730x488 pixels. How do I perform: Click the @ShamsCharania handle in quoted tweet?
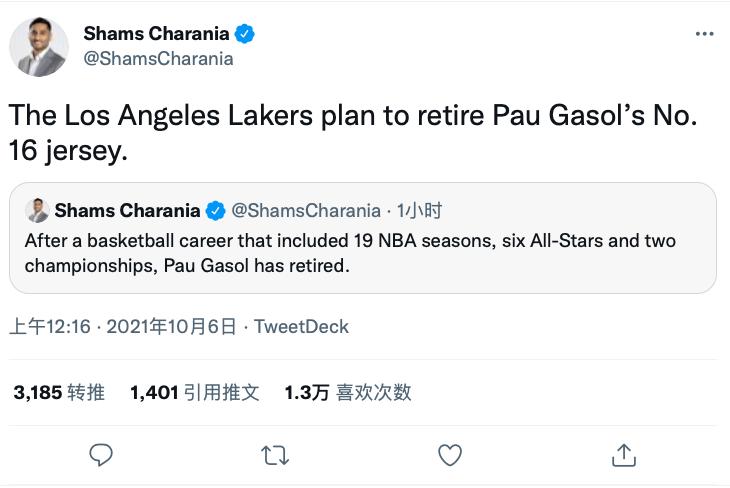(306, 211)
